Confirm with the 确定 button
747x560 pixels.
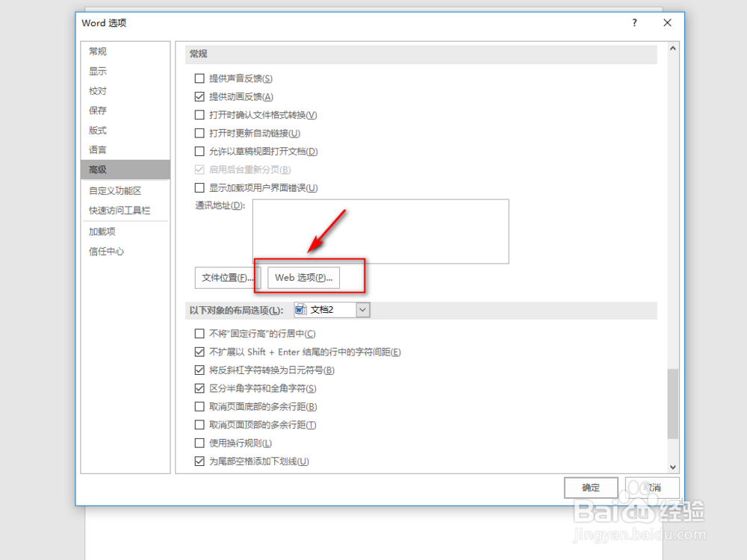[x=591, y=488]
